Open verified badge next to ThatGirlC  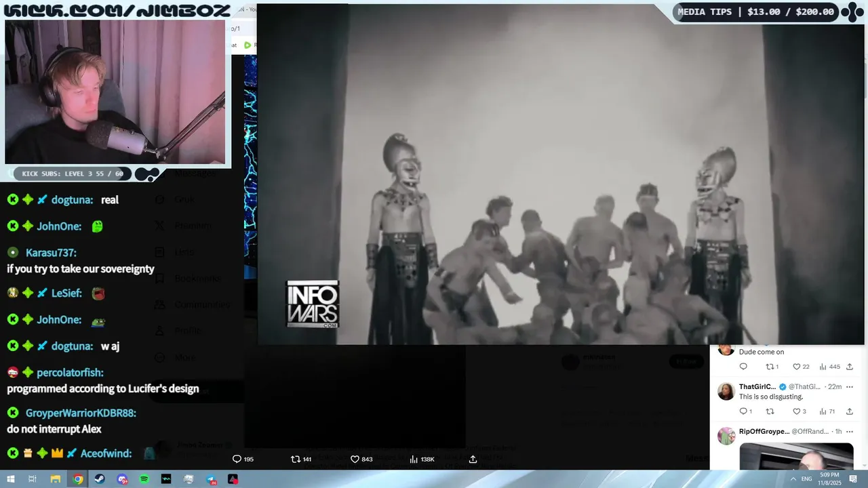pyautogui.click(x=782, y=386)
